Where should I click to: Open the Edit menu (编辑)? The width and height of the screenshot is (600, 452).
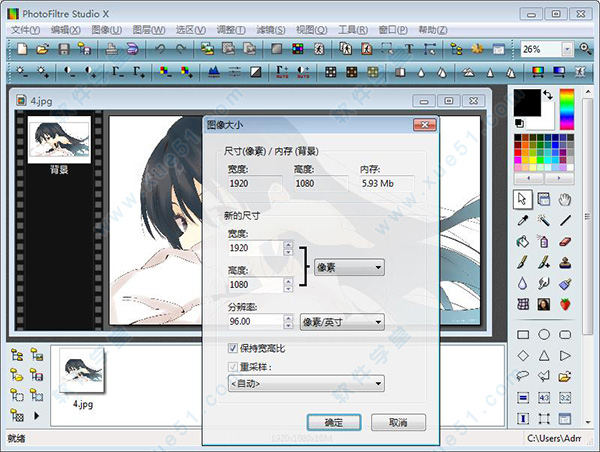[66, 30]
